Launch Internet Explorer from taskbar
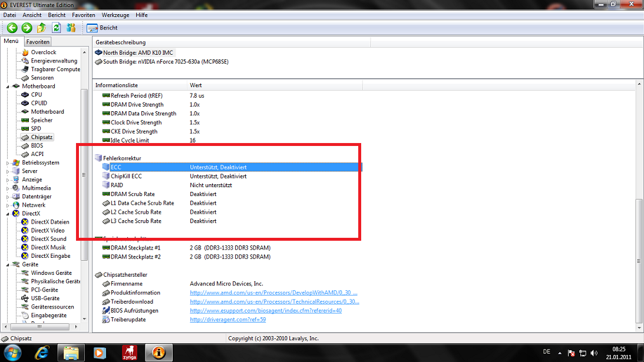Image resolution: width=644 pixels, height=362 pixels. pyautogui.click(x=42, y=353)
